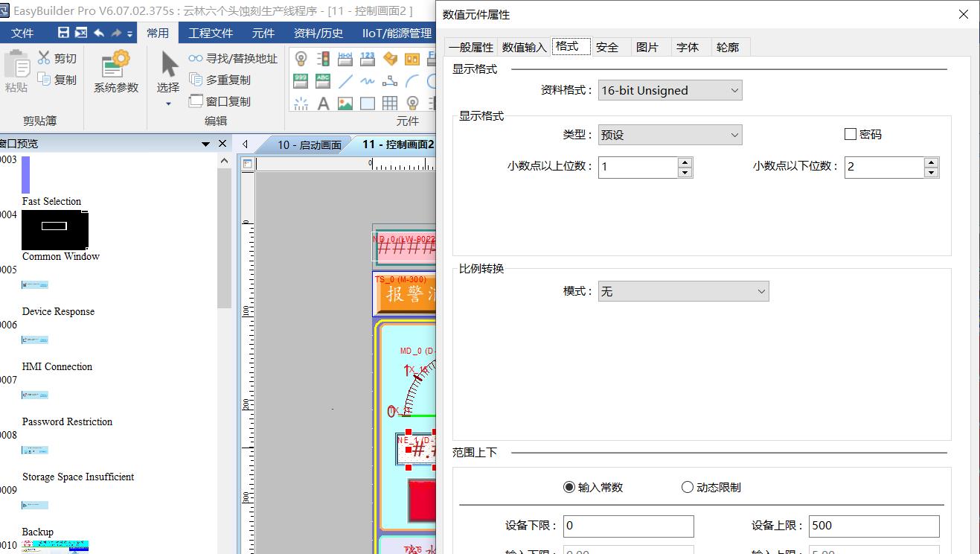Select the 输入常数 radio button
Image resolution: width=980 pixels, height=554 pixels.
pyautogui.click(x=569, y=487)
